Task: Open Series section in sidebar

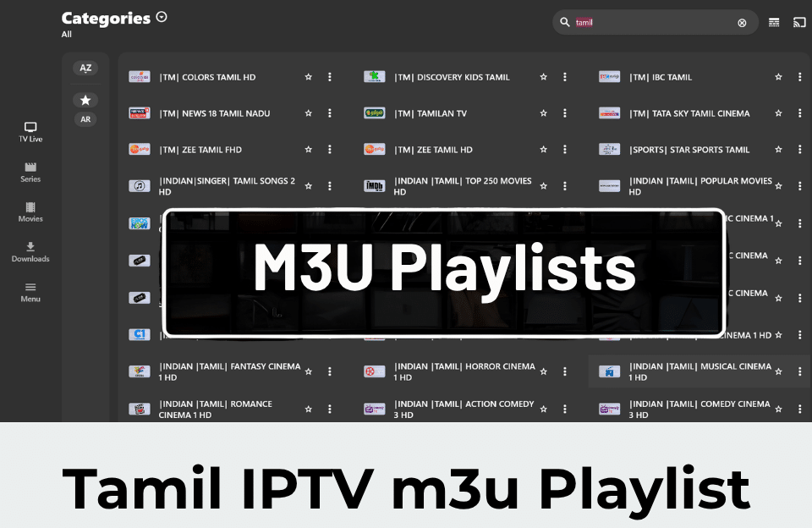Action: [x=30, y=172]
